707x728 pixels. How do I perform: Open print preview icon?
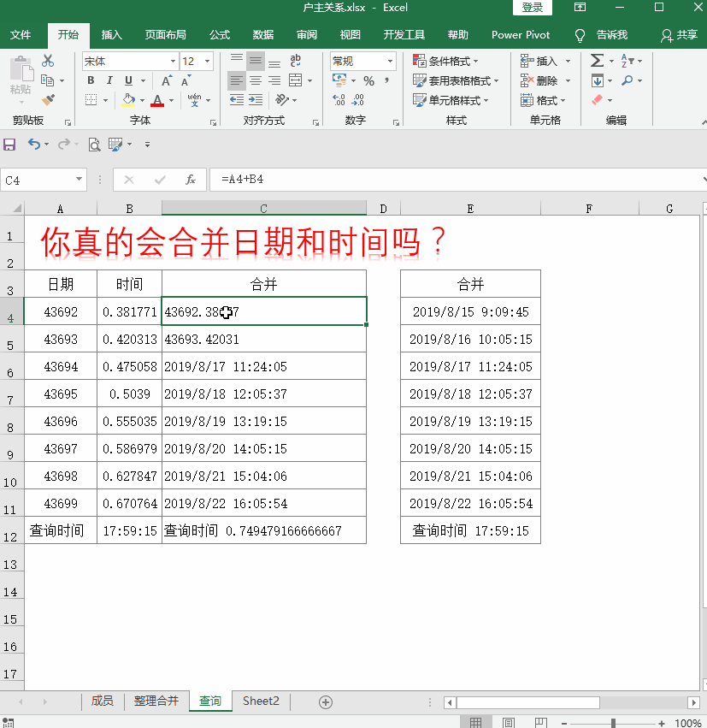click(94, 145)
